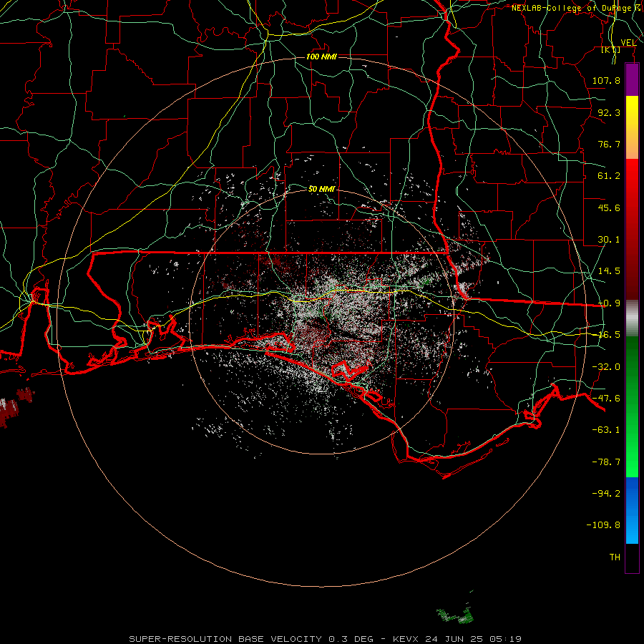Viewport: 644px width, 644px height.
Task: Click the purple segment of the color bar
Action: [632, 79]
